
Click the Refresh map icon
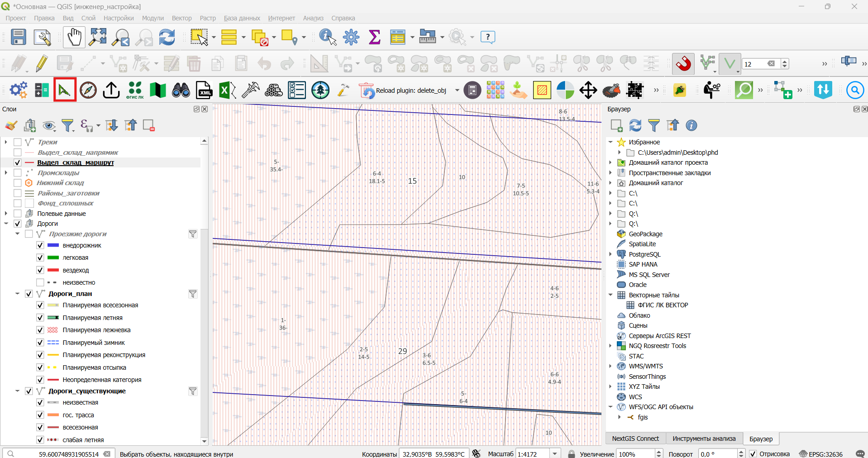point(167,37)
